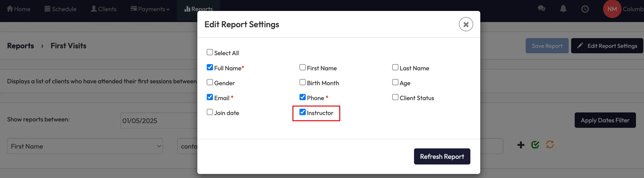
Task: Close the Edit Report Settings dialog
Action: [466, 24]
